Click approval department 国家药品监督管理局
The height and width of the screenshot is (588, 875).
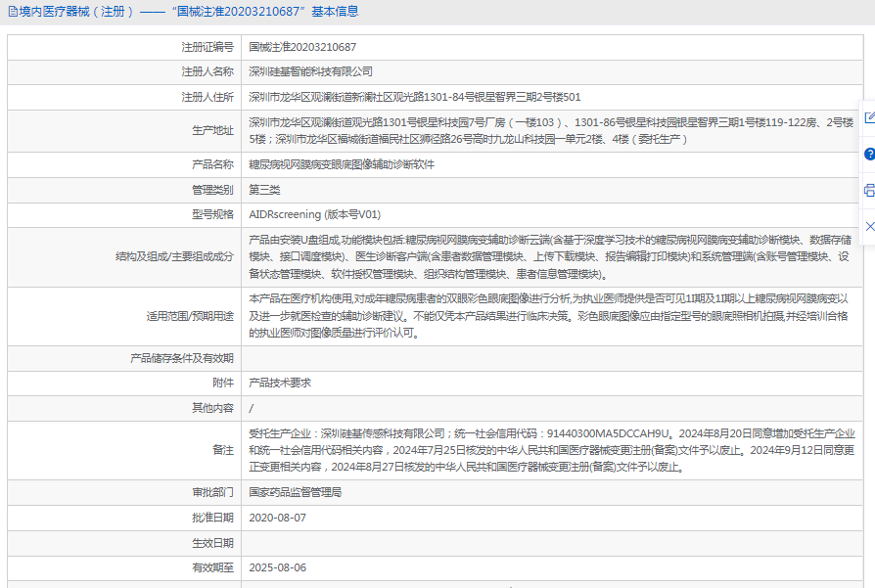coord(296,492)
